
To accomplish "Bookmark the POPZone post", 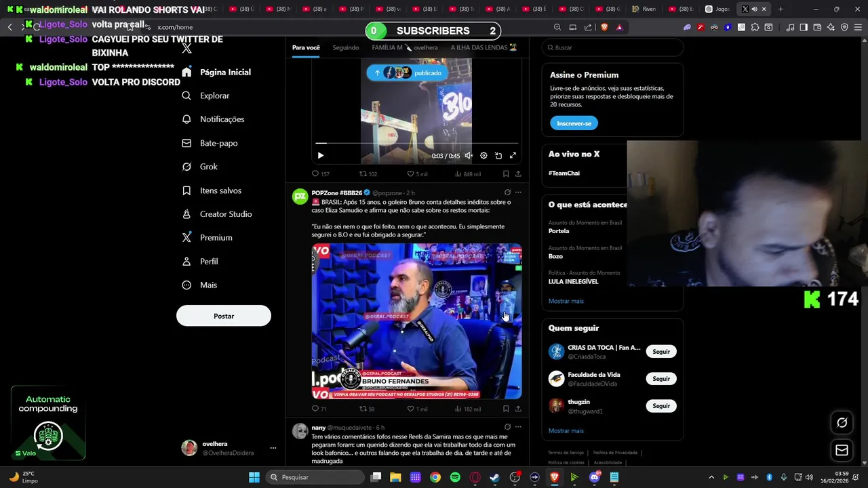I will coord(506,409).
